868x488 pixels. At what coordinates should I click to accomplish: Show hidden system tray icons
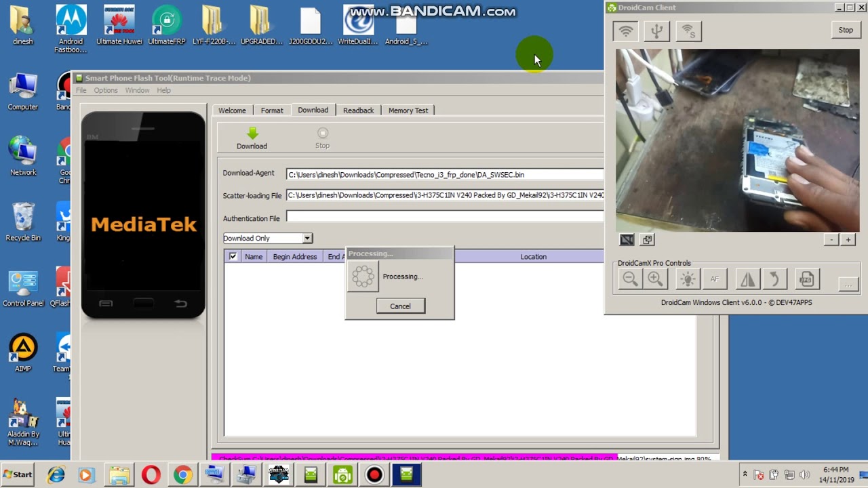pos(745,474)
